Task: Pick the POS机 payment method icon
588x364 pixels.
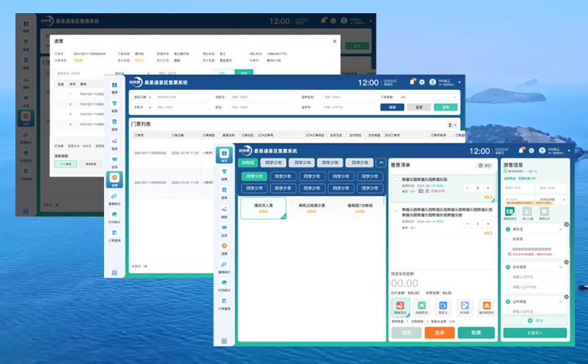Action: pos(464,307)
